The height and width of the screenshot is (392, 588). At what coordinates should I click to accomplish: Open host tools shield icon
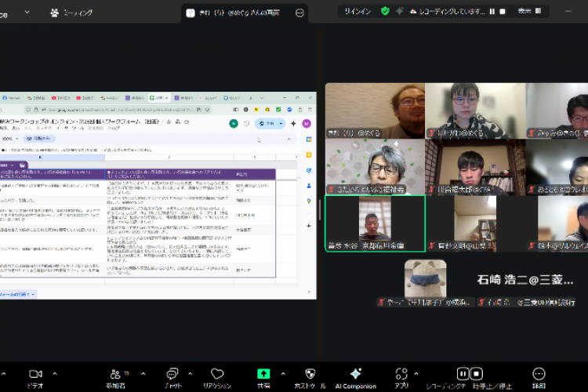tap(310, 374)
